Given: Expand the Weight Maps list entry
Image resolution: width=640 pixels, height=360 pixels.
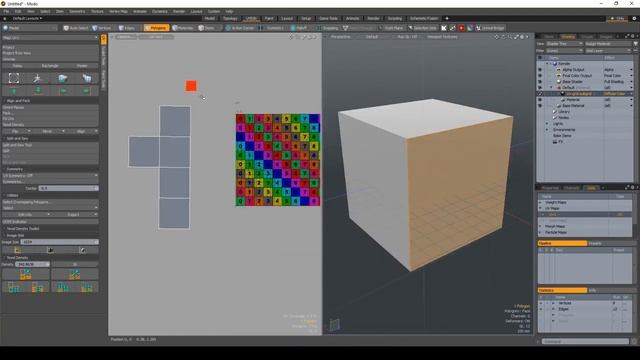Looking at the screenshot, I should coord(540,202).
